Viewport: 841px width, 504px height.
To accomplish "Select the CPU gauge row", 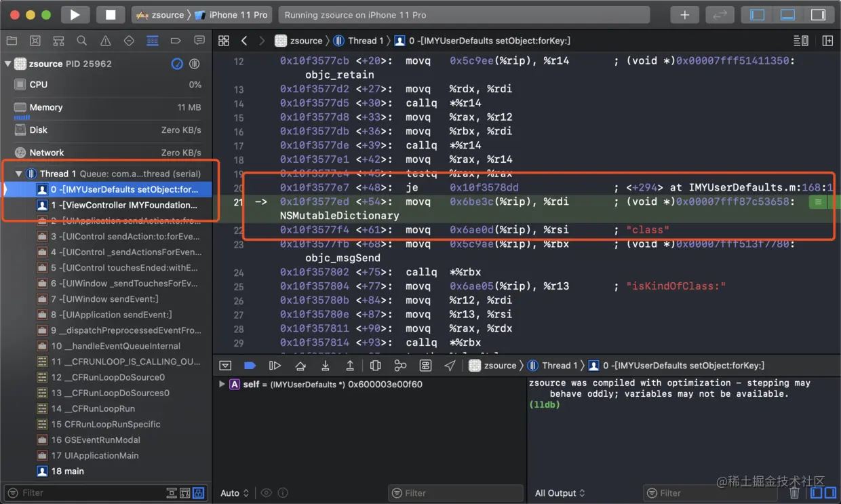I will [106, 85].
